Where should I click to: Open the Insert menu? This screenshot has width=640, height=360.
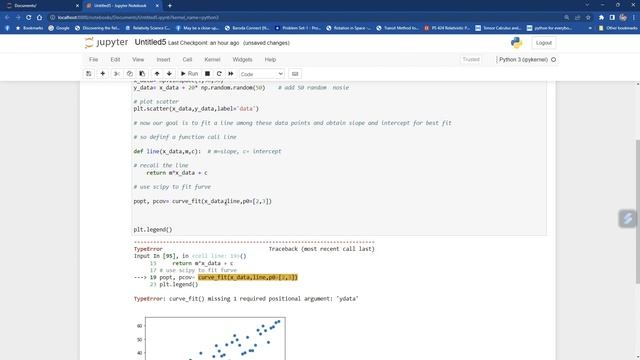[163, 60]
